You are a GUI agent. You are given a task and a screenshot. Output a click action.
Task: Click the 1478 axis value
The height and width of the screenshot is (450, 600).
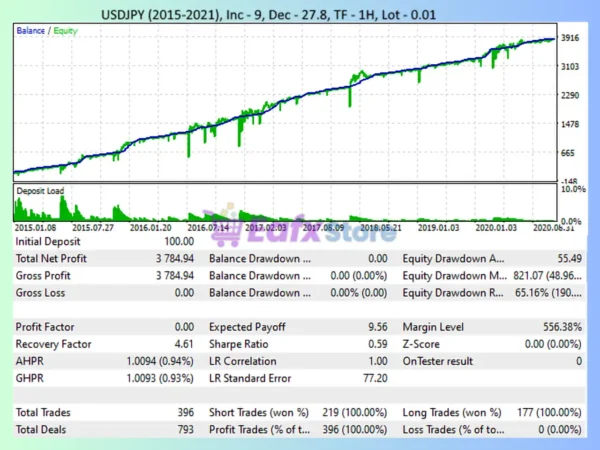coord(570,124)
